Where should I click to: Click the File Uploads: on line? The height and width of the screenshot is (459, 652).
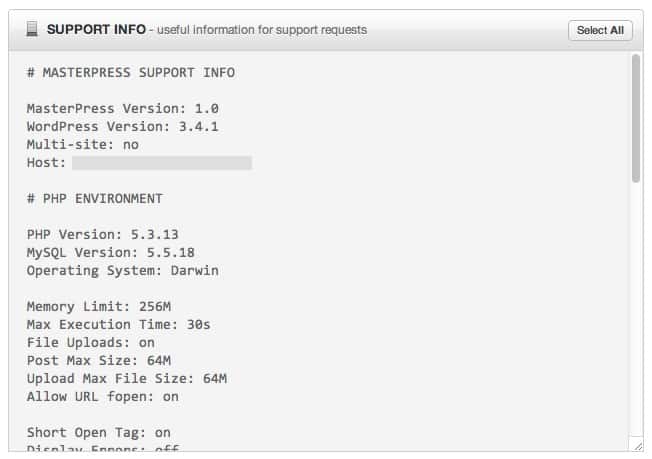[91, 343]
